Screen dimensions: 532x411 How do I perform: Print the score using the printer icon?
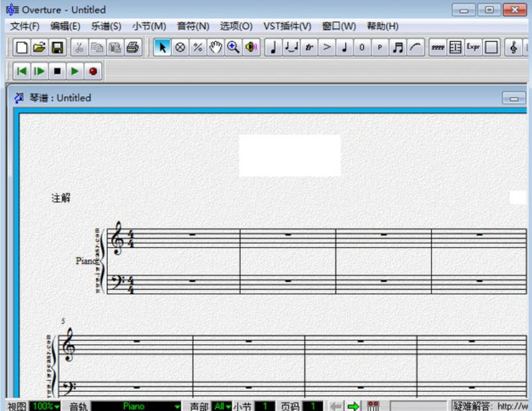click(x=132, y=48)
